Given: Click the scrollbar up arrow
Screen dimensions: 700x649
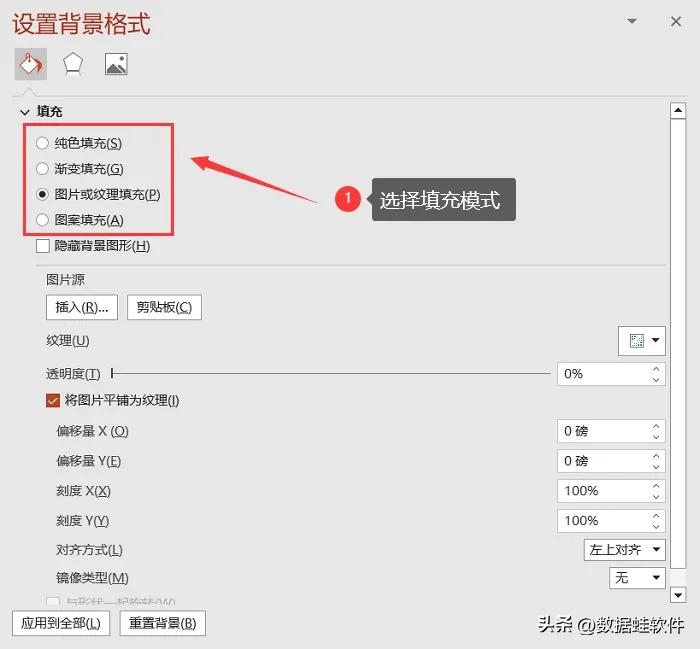Looking at the screenshot, I should tap(678, 110).
